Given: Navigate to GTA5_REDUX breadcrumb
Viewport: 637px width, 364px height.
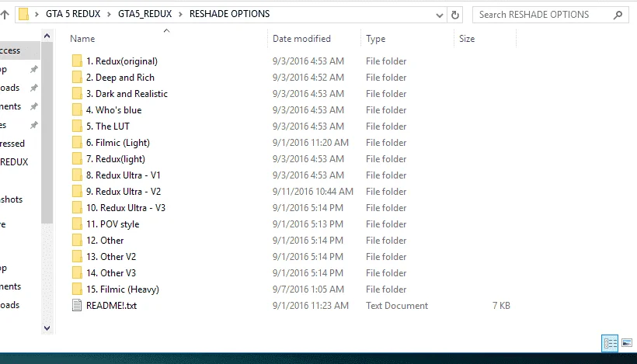Looking at the screenshot, I should 145,14.
